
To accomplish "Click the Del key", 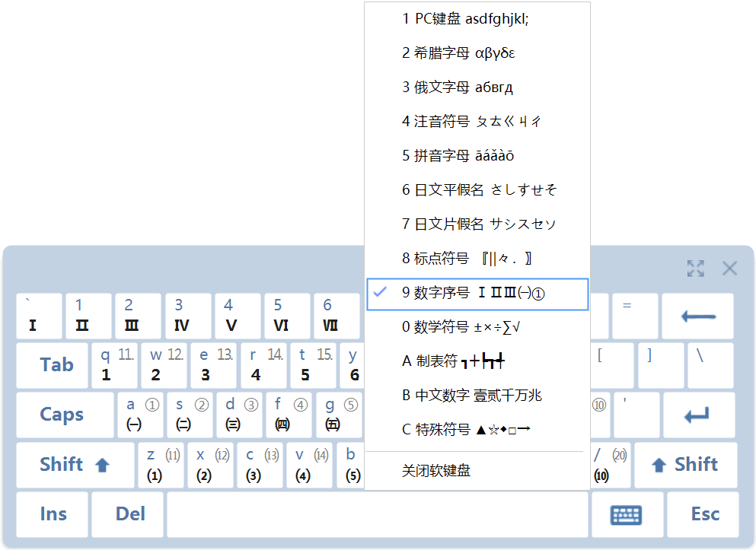I will (x=128, y=514).
